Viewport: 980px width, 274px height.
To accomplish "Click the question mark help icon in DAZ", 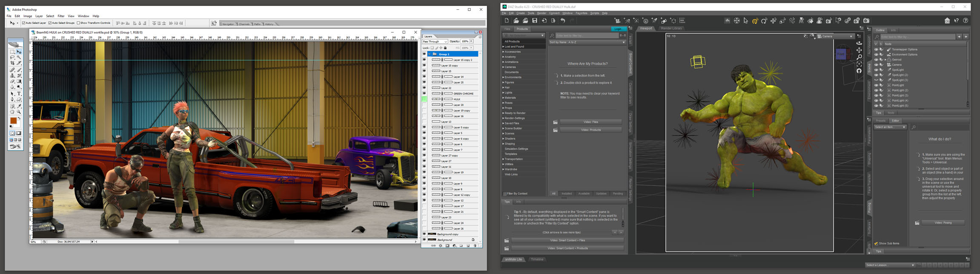I will coord(966,20).
